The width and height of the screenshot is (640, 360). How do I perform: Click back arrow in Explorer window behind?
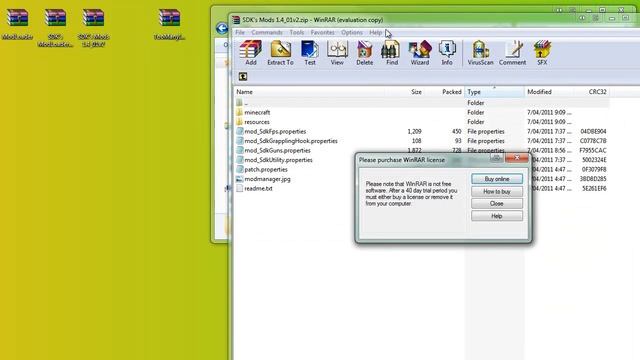tap(222, 28)
